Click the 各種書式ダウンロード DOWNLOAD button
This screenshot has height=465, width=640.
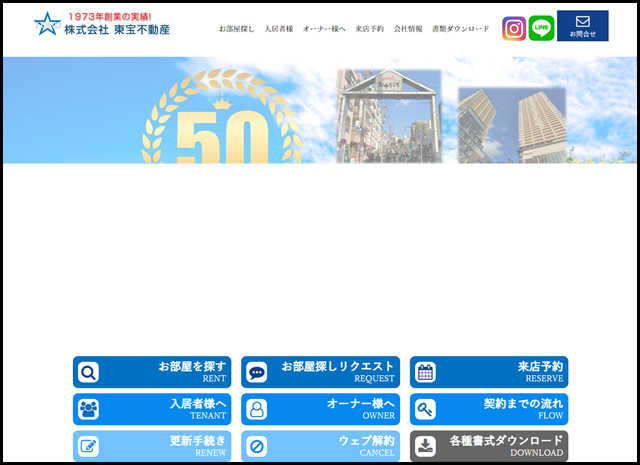(489, 446)
